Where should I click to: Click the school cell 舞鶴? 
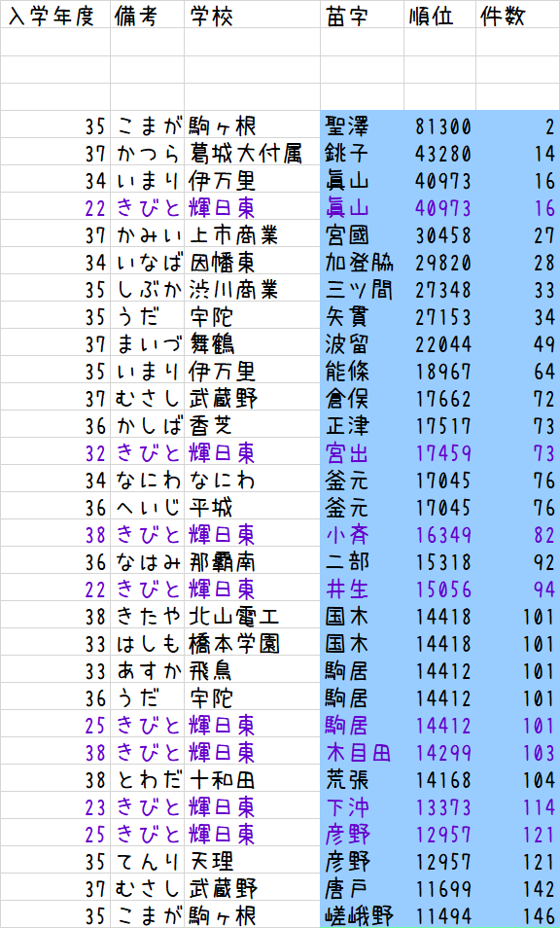tap(253, 342)
